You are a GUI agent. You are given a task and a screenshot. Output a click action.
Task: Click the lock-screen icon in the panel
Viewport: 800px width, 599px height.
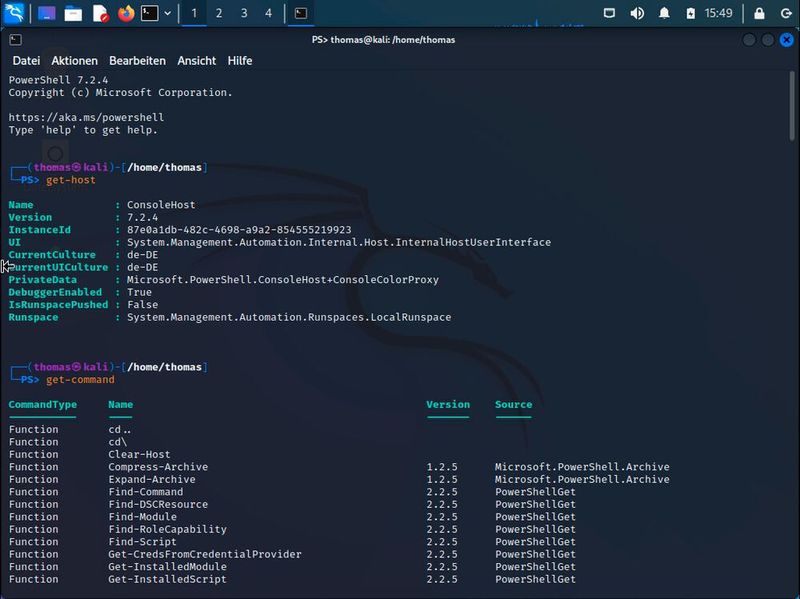point(760,14)
